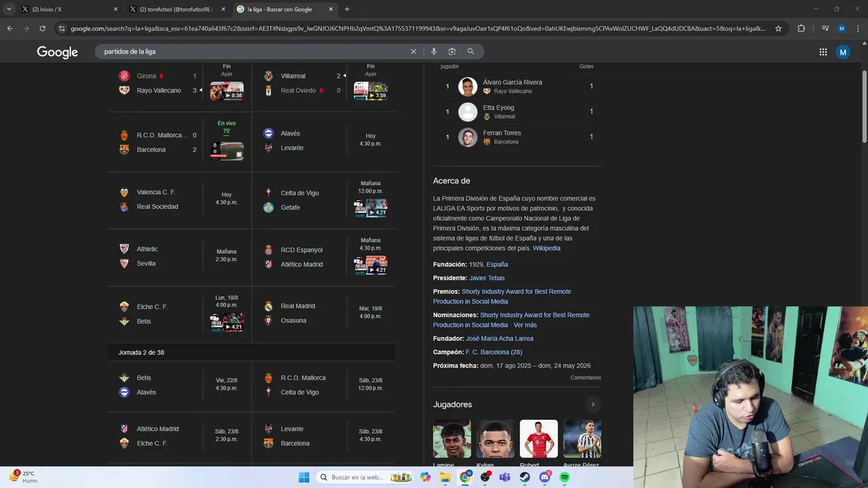Open the España link in Fundación
This screenshot has height=488, width=868.
(497, 264)
